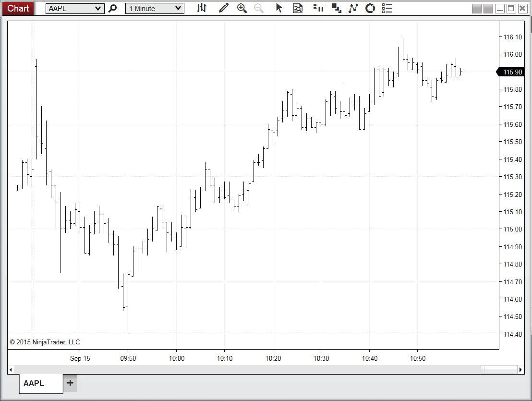This screenshot has height=401, width=532.
Task: Click the 10:20 time axis label
Action: pyautogui.click(x=273, y=359)
